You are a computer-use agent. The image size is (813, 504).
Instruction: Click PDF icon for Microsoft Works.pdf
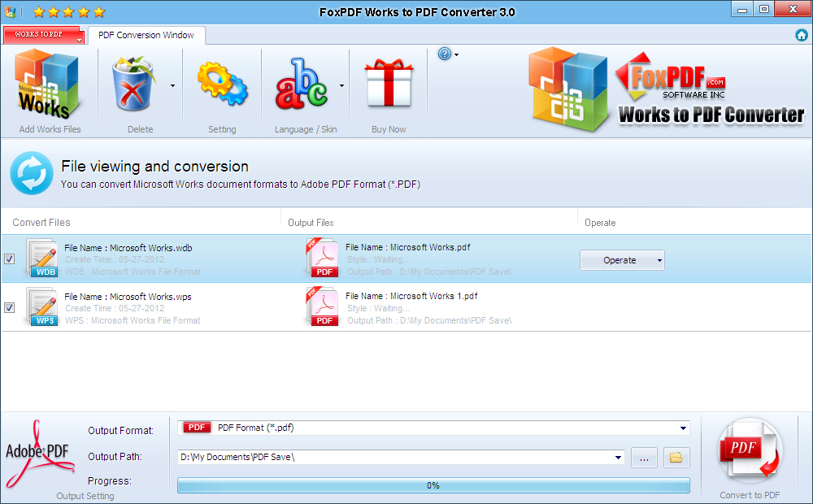(x=323, y=258)
